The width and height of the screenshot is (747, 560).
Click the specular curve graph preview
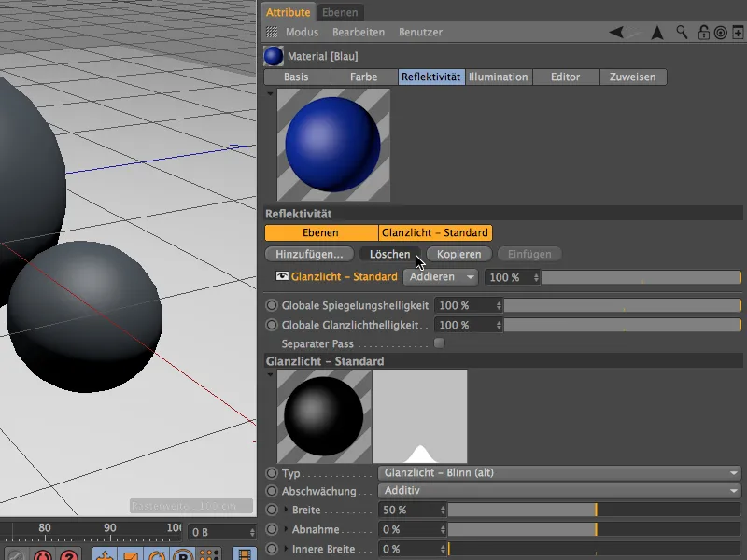click(420, 416)
